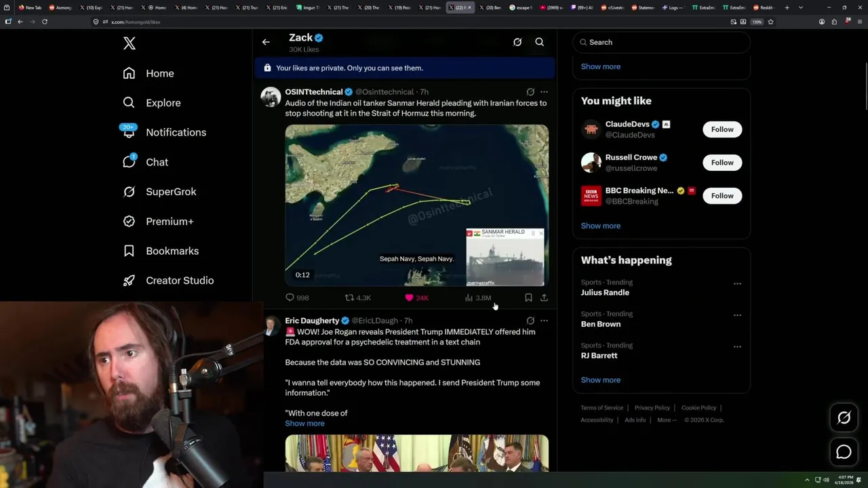
Task: Open Explore in the sidebar
Action: coord(152,103)
